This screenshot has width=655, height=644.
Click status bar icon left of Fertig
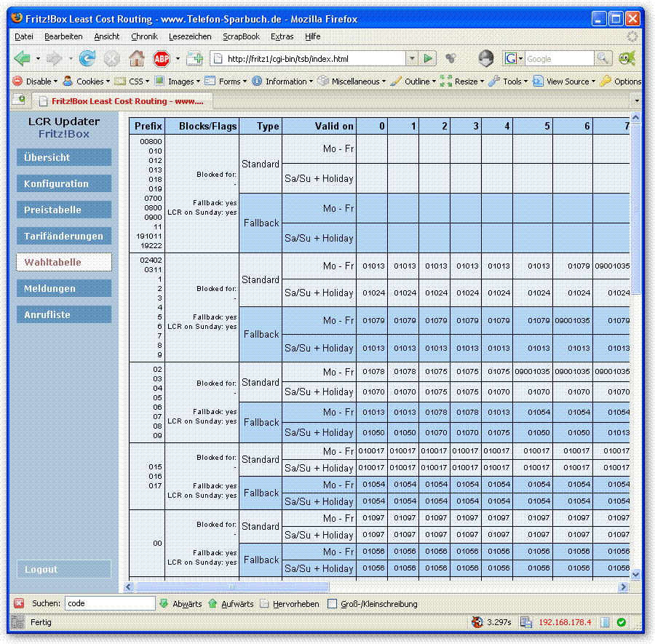click(17, 622)
